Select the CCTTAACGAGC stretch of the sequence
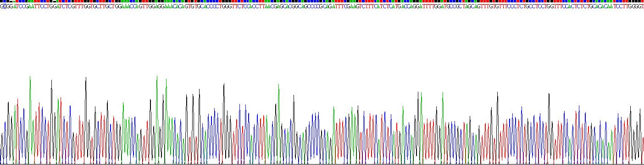The width and height of the screenshot is (644, 165). point(268,6)
